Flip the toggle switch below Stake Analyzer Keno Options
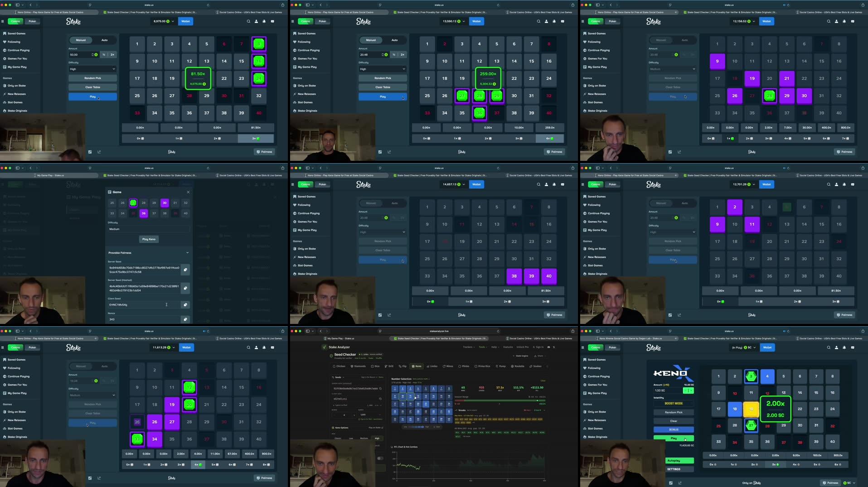The width and height of the screenshot is (868, 487). click(380, 458)
